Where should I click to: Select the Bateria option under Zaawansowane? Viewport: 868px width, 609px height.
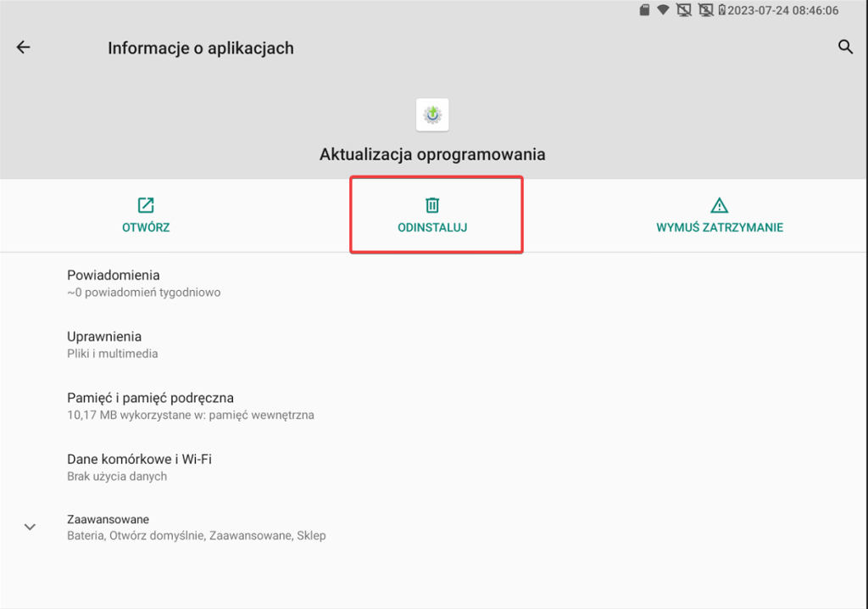85,535
